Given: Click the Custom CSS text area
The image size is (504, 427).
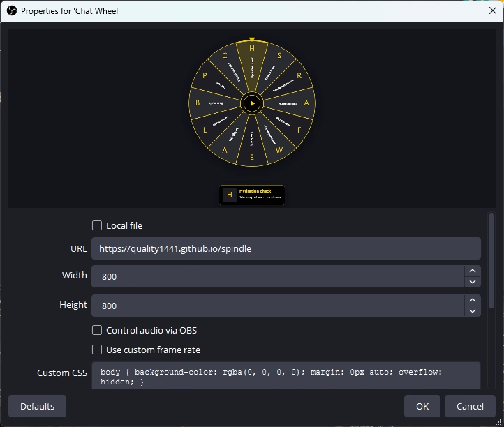Looking at the screenshot, I should pyautogui.click(x=286, y=376).
